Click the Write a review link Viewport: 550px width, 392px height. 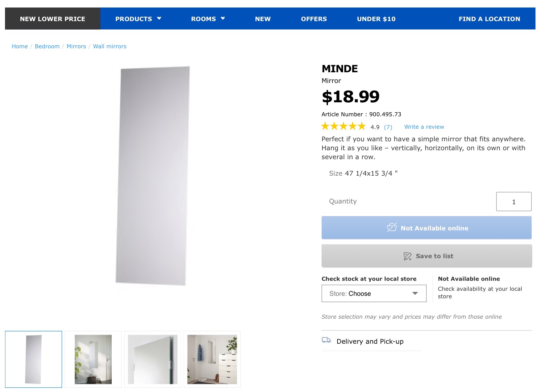[424, 127]
